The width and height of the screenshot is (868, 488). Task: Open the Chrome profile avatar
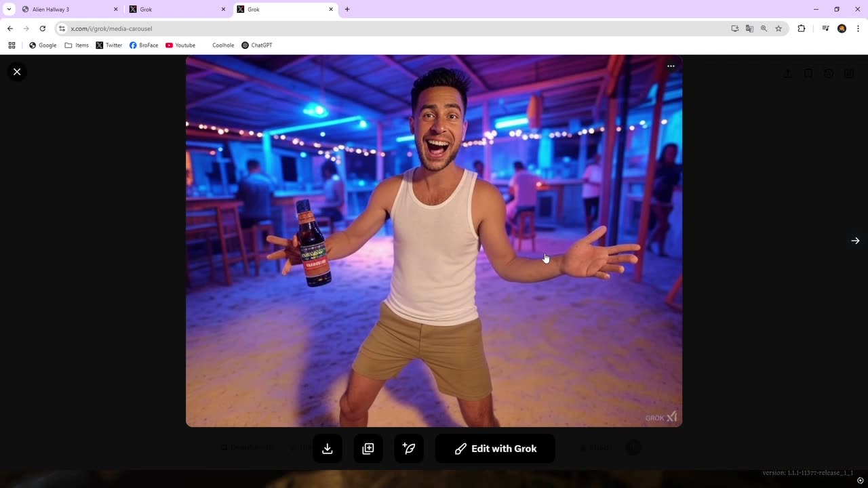tap(842, 28)
